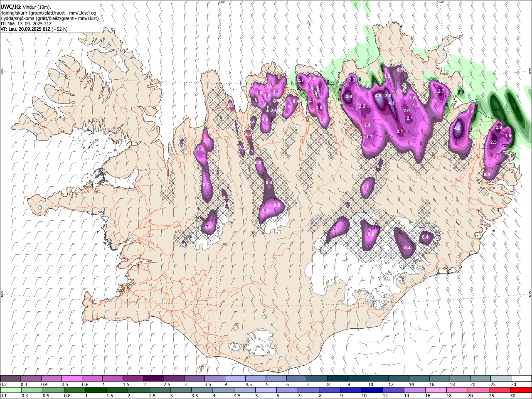Click the light blue snow swatch between 4 and 4.5
The height and width of the screenshot is (399, 532).
click(235, 379)
